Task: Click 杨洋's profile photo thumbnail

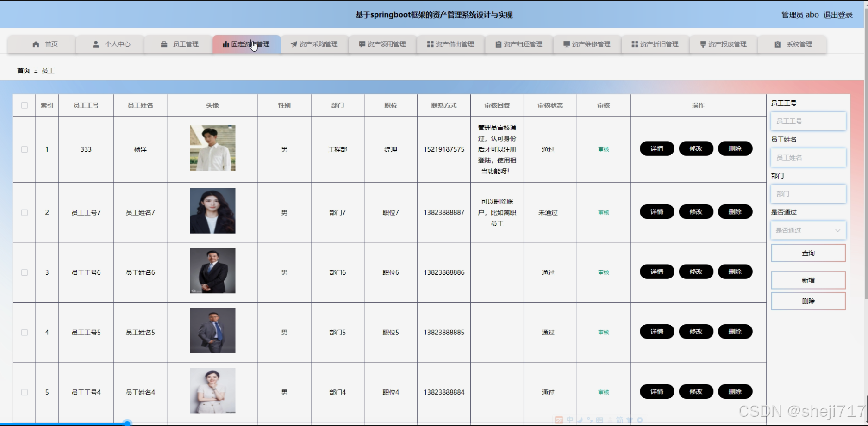Action: pyautogui.click(x=212, y=148)
